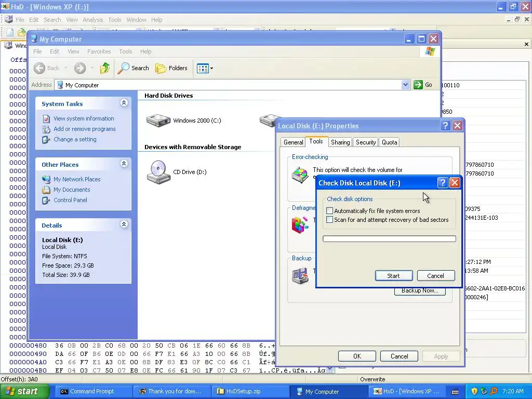532x399 pixels.
Task: Enable Scan for and attempt recovery of bad sectors
Action: [x=329, y=220]
